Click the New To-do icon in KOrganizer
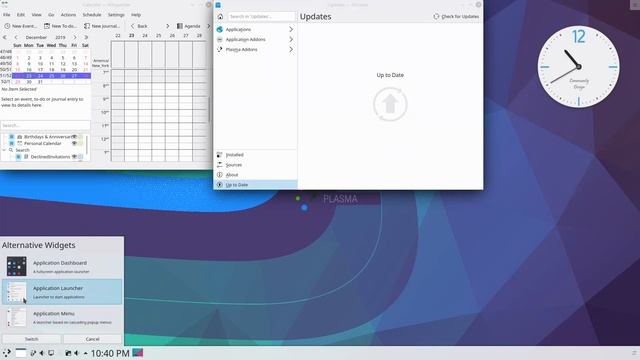This screenshot has height=360, width=640. click(x=47, y=26)
